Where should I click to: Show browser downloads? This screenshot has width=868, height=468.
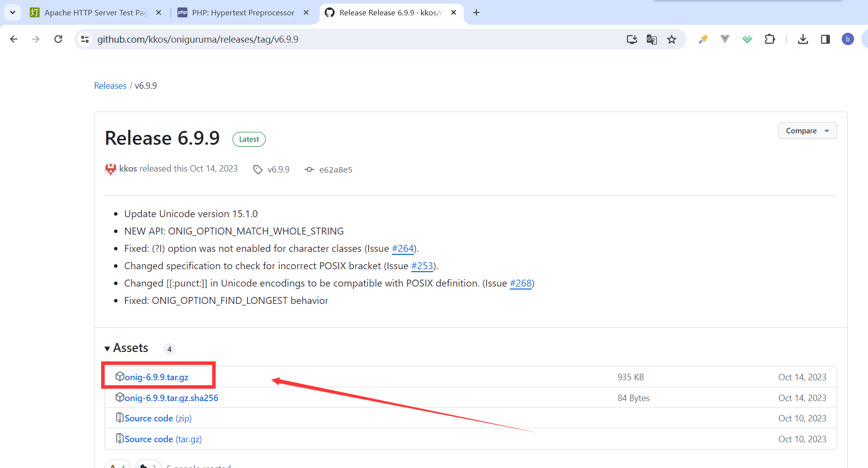pyautogui.click(x=803, y=39)
